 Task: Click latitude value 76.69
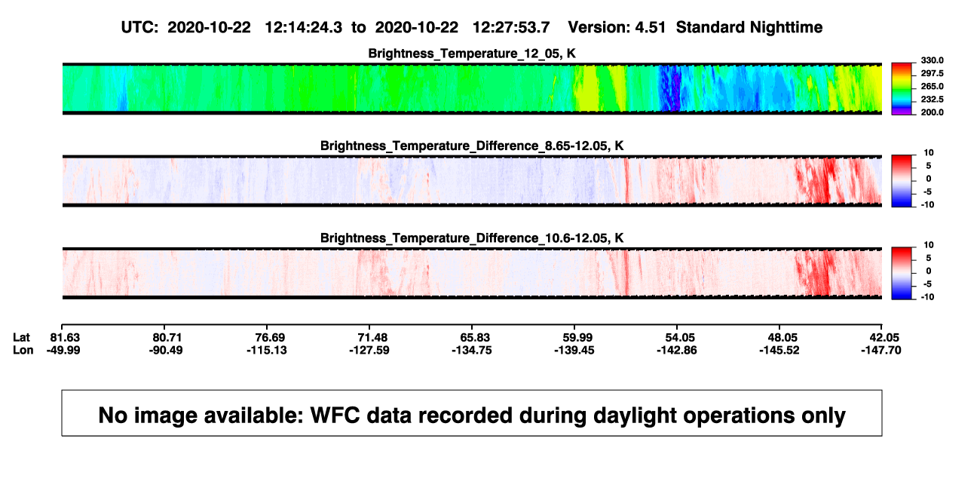(x=269, y=336)
